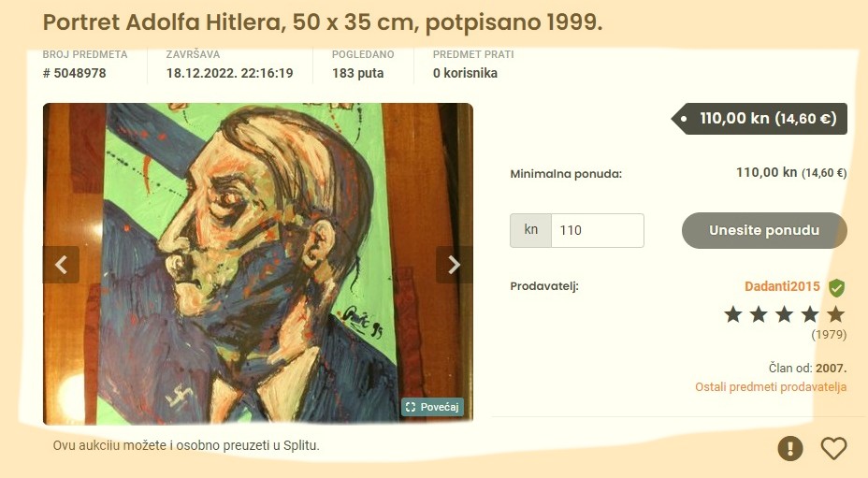Click the listing title Portret Adolfa Hitlera

point(322,22)
